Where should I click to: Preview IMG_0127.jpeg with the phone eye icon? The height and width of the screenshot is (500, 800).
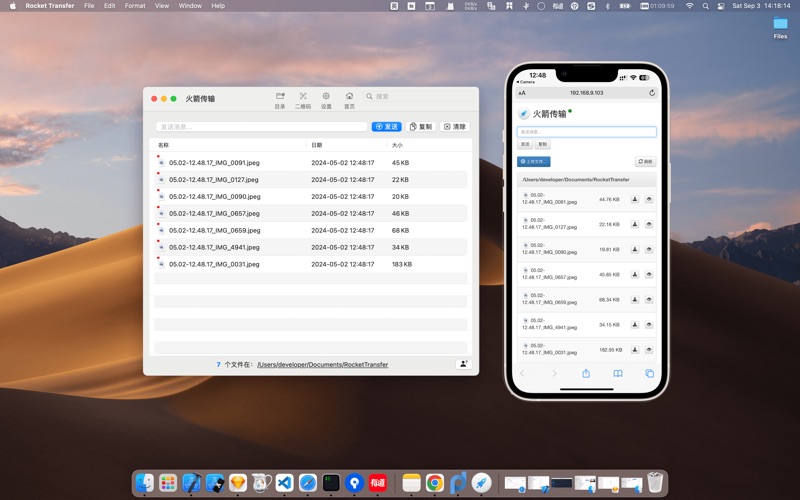[x=649, y=224]
